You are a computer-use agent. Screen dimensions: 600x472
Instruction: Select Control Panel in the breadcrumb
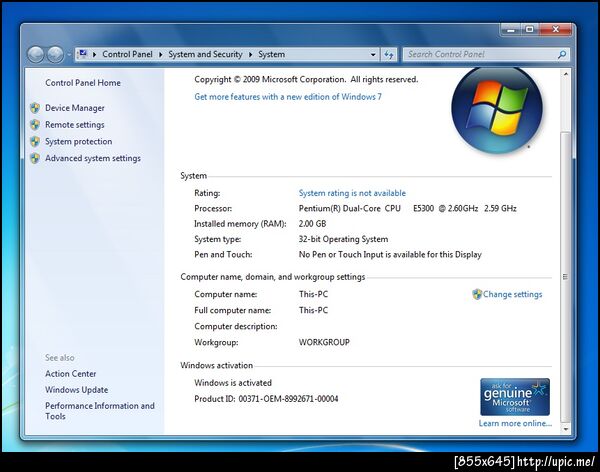[x=127, y=54]
